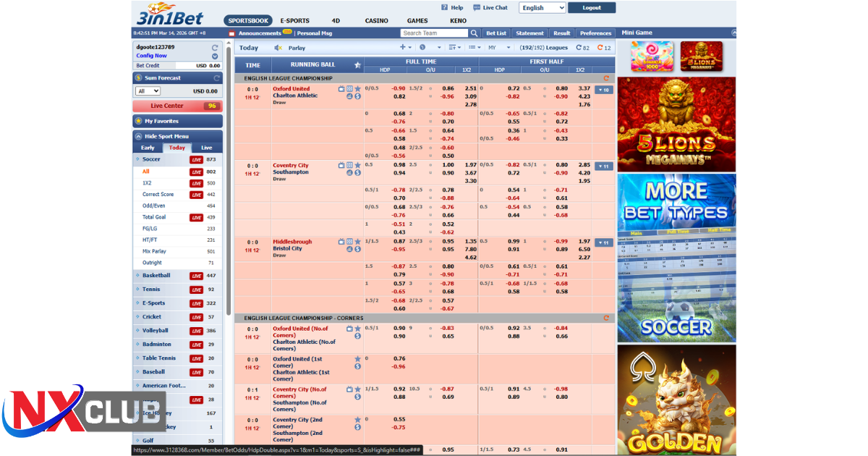Open the Sum Forecast All dropdown
Screen dimensions: 868x456
(x=148, y=91)
